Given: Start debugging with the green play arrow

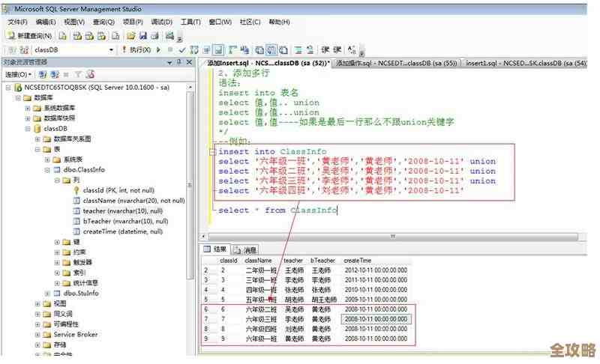Looking at the screenshot, I should tap(158, 49).
